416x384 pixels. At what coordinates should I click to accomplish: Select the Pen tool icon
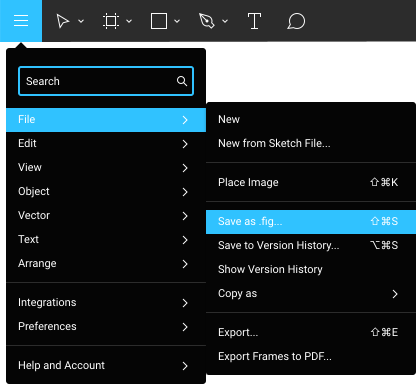(x=206, y=21)
